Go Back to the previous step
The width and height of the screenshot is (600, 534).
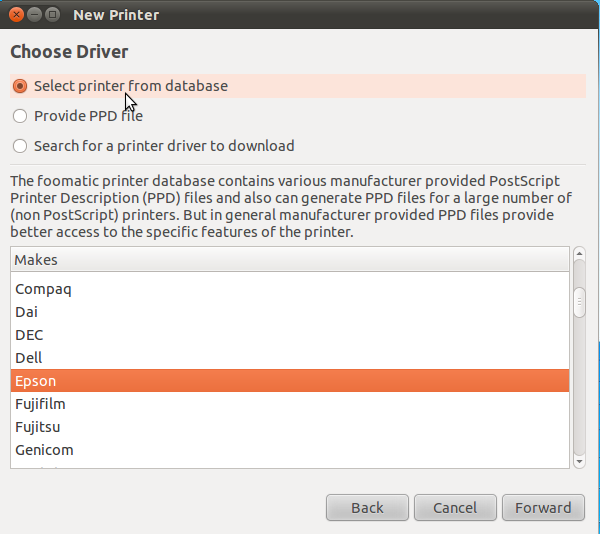pos(367,508)
